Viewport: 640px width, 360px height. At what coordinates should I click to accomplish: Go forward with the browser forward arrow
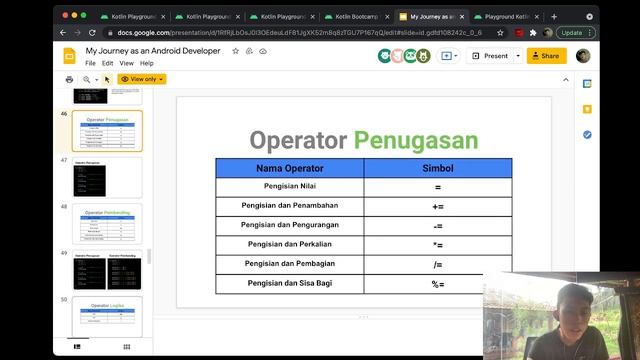tap(78, 33)
